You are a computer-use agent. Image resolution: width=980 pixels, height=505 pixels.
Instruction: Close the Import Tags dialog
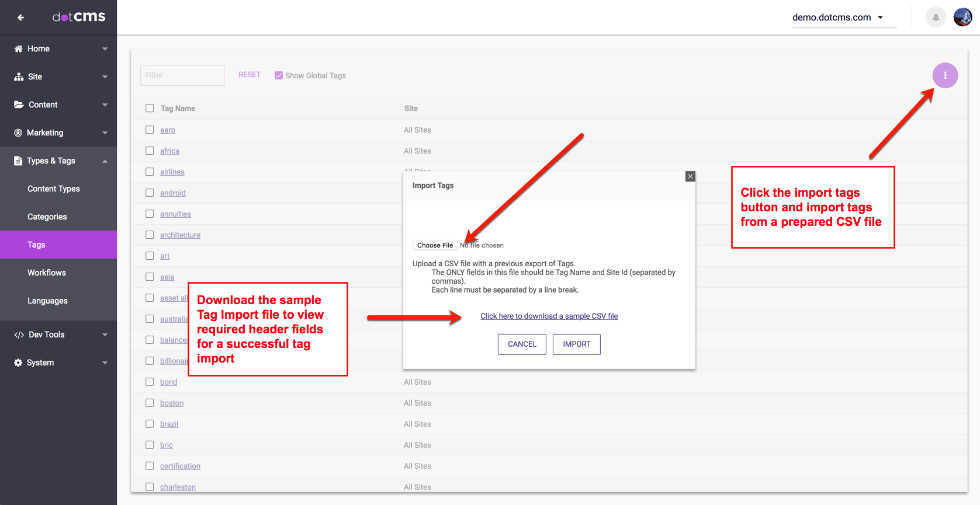(x=690, y=176)
